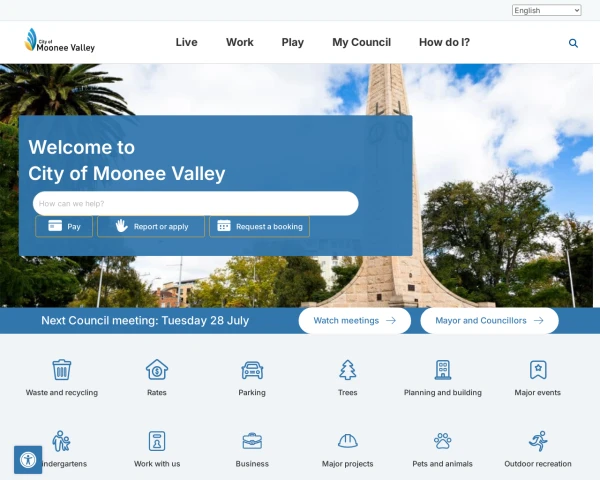The height and width of the screenshot is (480, 600).
Task: Open the Waste and recycling text link
Action: [62, 392]
